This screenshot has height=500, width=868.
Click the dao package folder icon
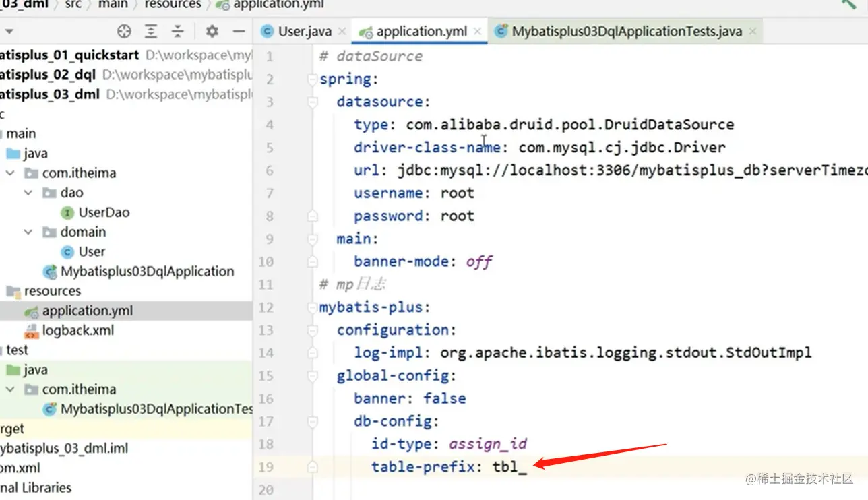click(x=49, y=193)
